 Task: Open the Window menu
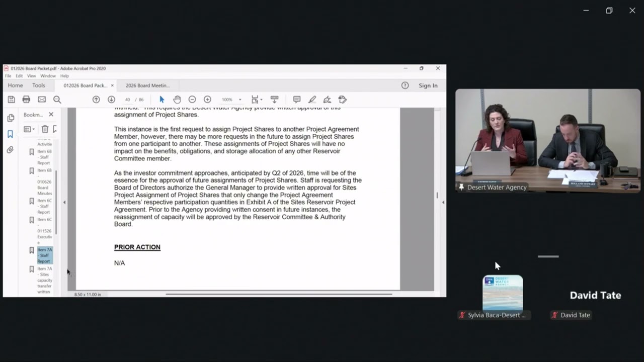click(x=48, y=76)
